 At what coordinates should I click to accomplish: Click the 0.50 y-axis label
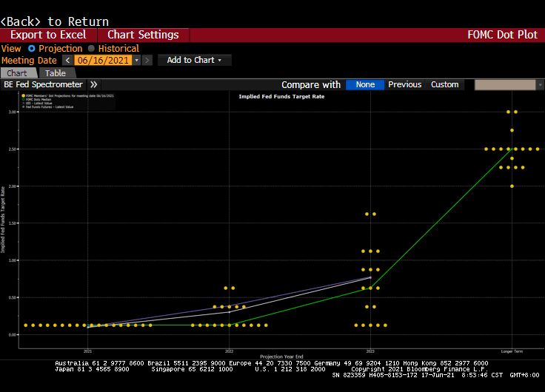tap(13, 297)
